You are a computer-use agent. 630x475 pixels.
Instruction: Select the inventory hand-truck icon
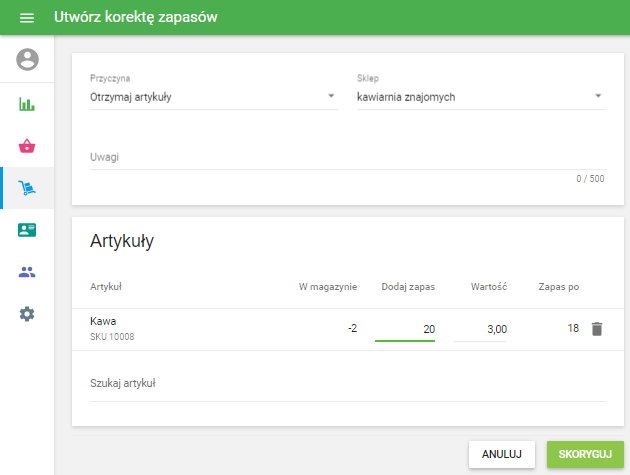[x=27, y=188]
